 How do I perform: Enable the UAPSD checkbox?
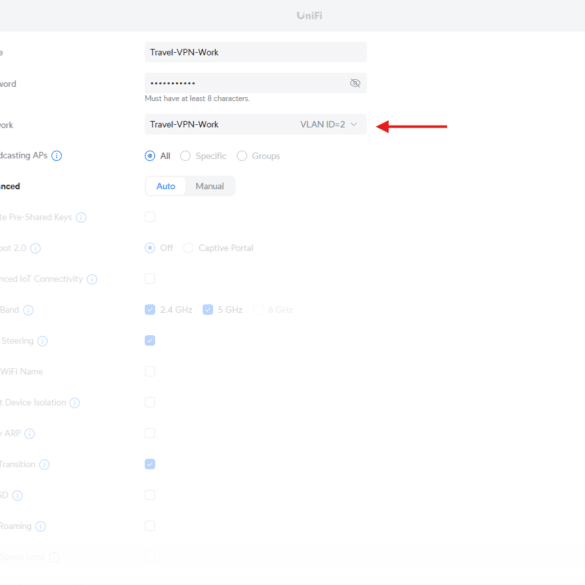click(x=150, y=495)
